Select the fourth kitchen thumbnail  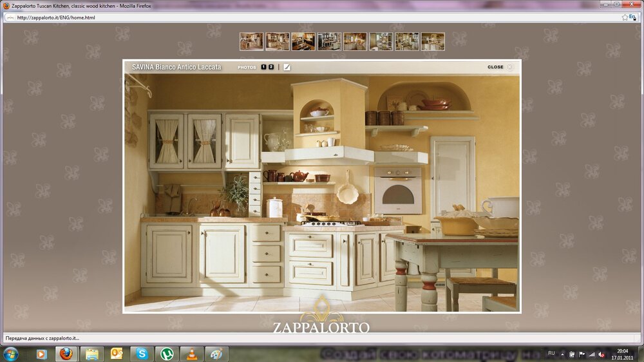point(329,41)
